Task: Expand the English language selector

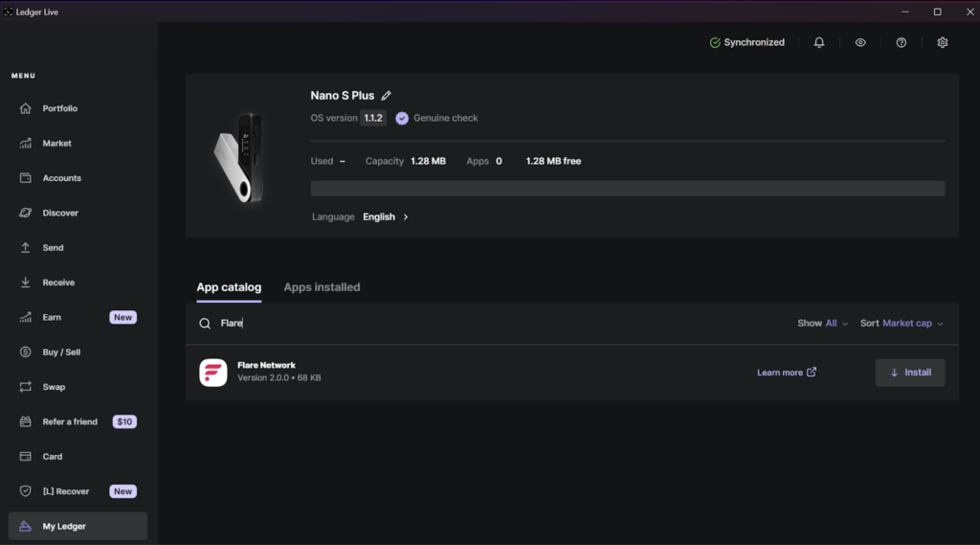Action: pyautogui.click(x=386, y=217)
